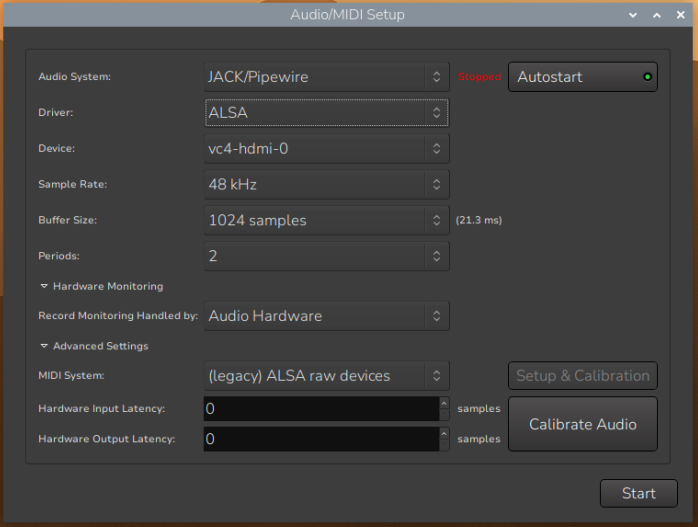Open the Driver dropdown showing ALSA
This screenshot has height=527, width=698.
[x=325, y=113]
